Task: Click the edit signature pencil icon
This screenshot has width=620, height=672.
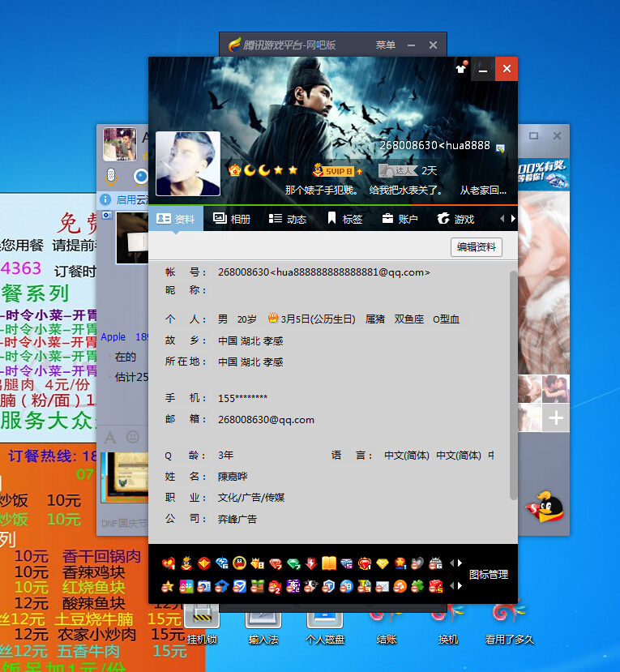Action: click(x=500, y=148)
